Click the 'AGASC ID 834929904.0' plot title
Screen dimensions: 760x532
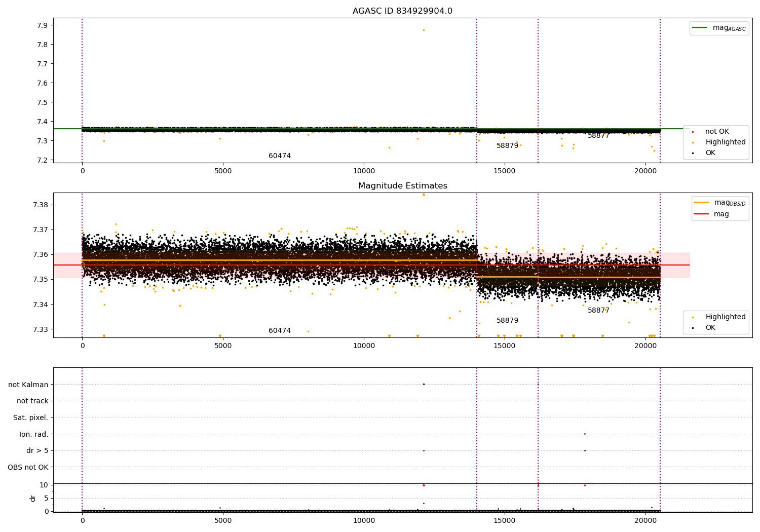click(402, 11)
